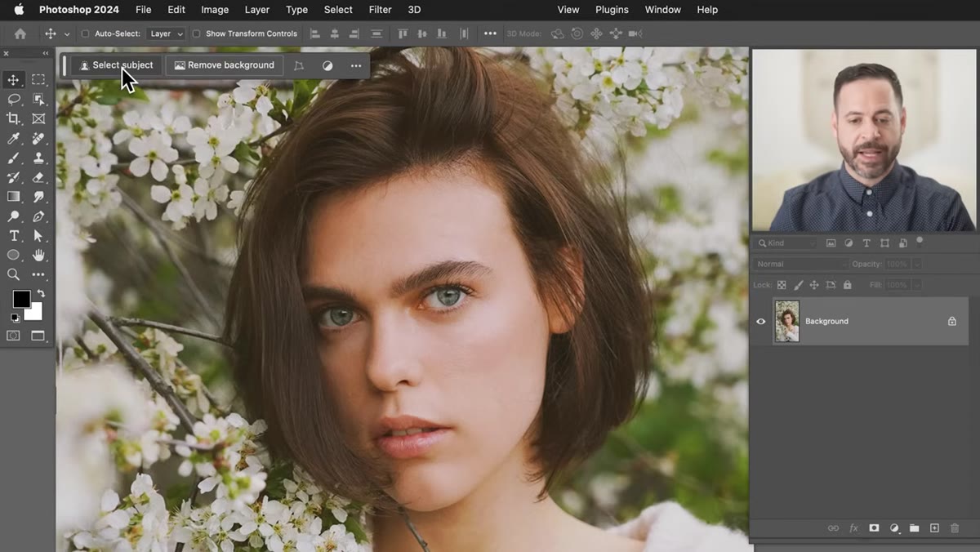Filter layers for shape layers
The height and width of the screenshot is (552, 980).
point(884,243)
